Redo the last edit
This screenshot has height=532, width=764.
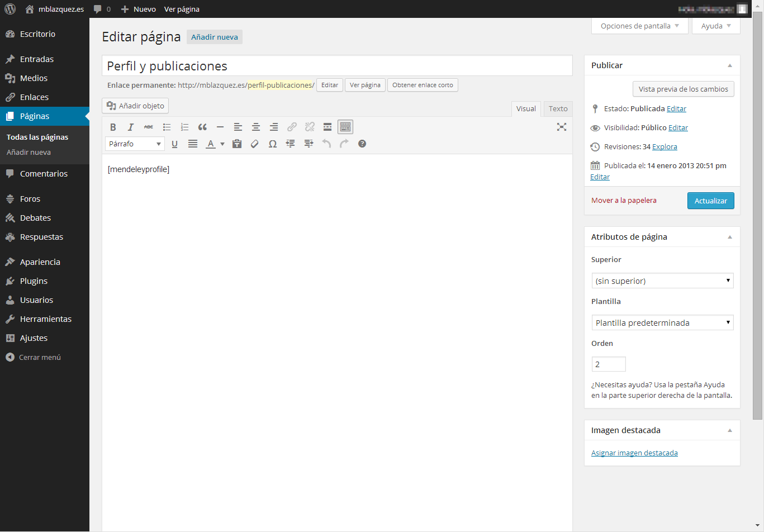tap(344, 144)
